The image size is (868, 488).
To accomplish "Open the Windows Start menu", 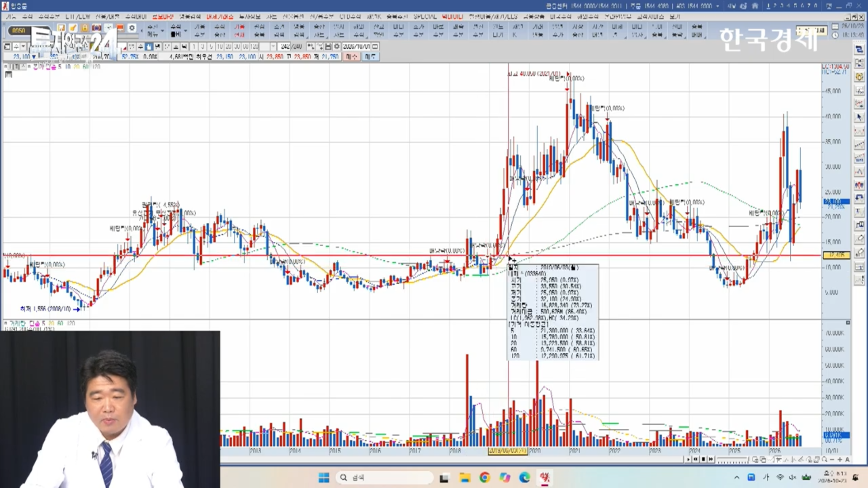I will tap(324, 477).
